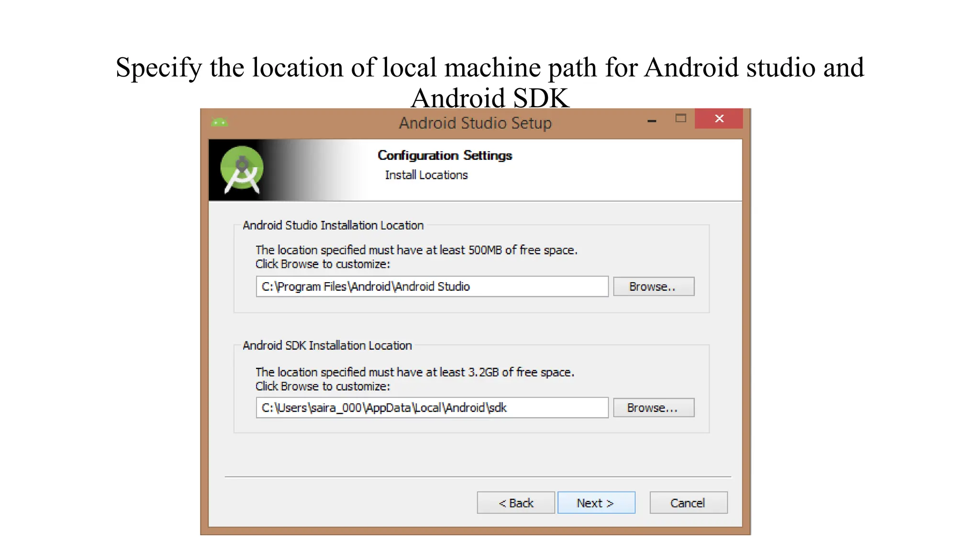Proceed with the Next button
Viewport: 980px width, 551px height.
[596, 503]
